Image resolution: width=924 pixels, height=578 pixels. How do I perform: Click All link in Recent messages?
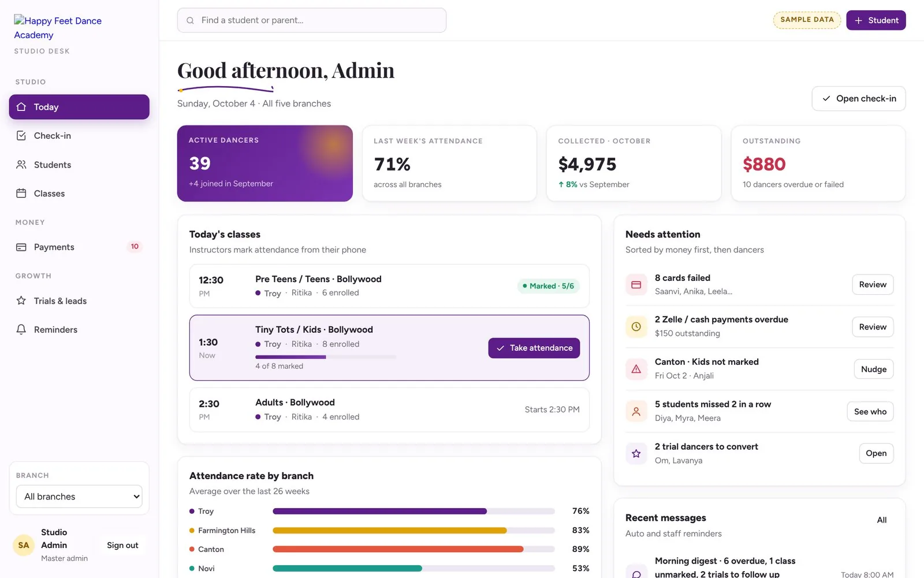(x=882, y=520)
